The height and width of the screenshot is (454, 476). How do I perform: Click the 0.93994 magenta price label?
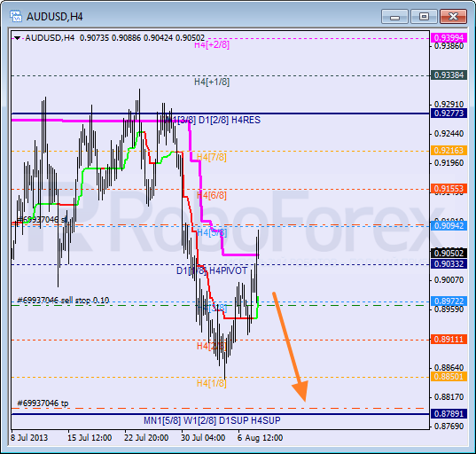[x=449, y=37]
